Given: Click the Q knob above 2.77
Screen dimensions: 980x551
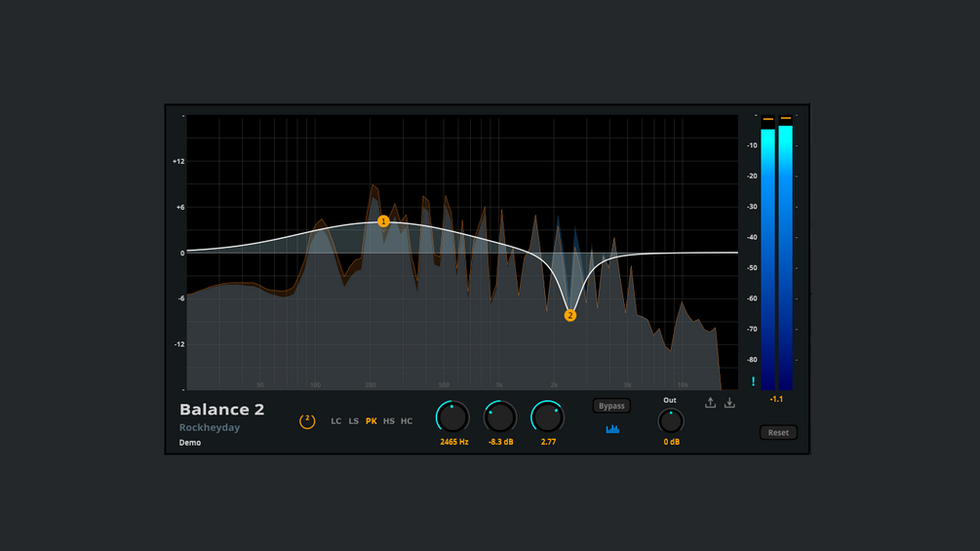Looking at the screenshot, I should (548, 417).
